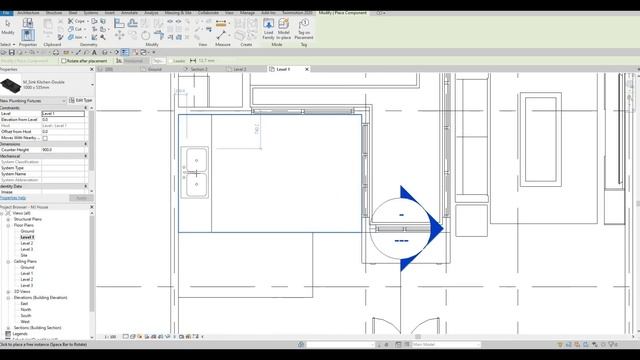Image resolution: width=640 pixels, height=360 pixels.
Task: Open the Structure ribbon tab
Action: 54,13
